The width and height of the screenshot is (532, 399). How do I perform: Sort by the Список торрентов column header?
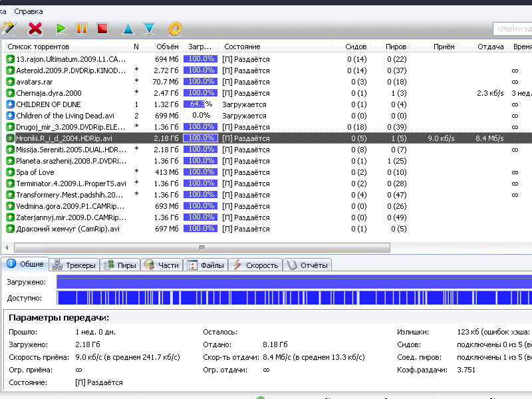(65, 47)
